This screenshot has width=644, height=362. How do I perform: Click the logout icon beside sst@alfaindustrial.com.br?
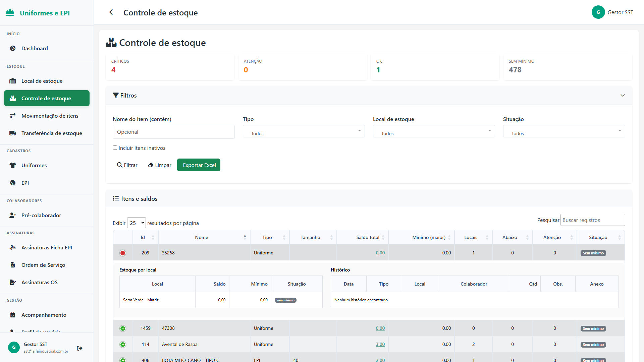click(79, 348)
